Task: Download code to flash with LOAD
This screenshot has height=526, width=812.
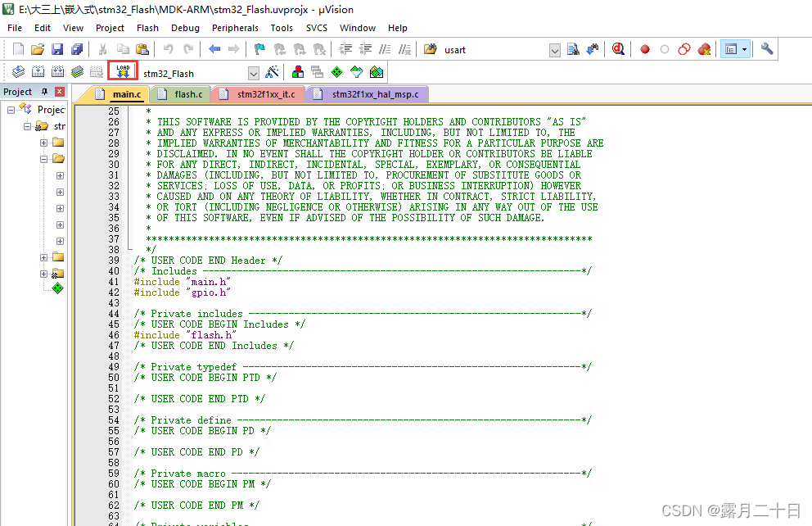Action: tap(123, 70)
